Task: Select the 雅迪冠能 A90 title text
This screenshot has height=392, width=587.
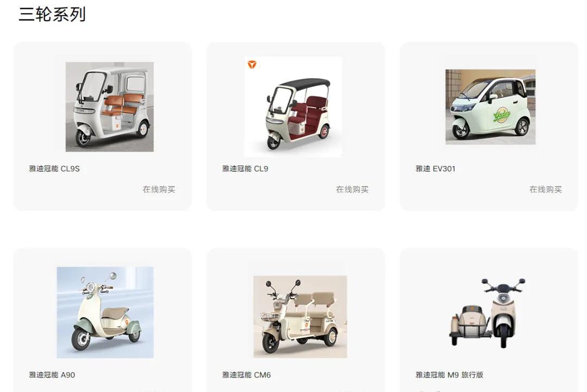Action: point(52,375)
